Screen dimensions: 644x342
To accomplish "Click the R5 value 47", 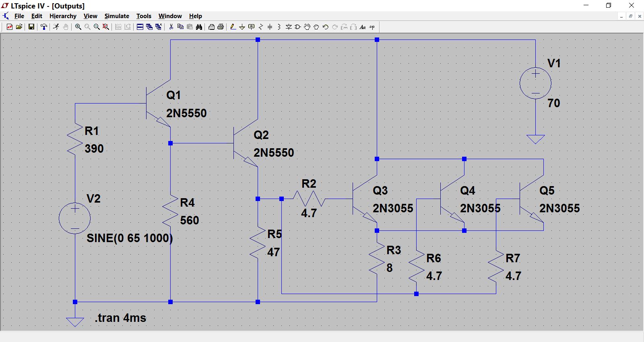I will (x=274, y=252).
